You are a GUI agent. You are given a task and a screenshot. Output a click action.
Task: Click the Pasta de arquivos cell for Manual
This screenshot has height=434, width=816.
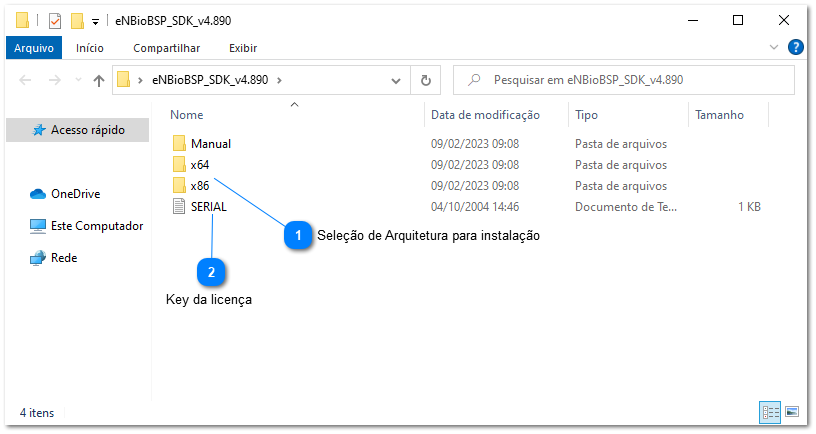coord(621,144)
